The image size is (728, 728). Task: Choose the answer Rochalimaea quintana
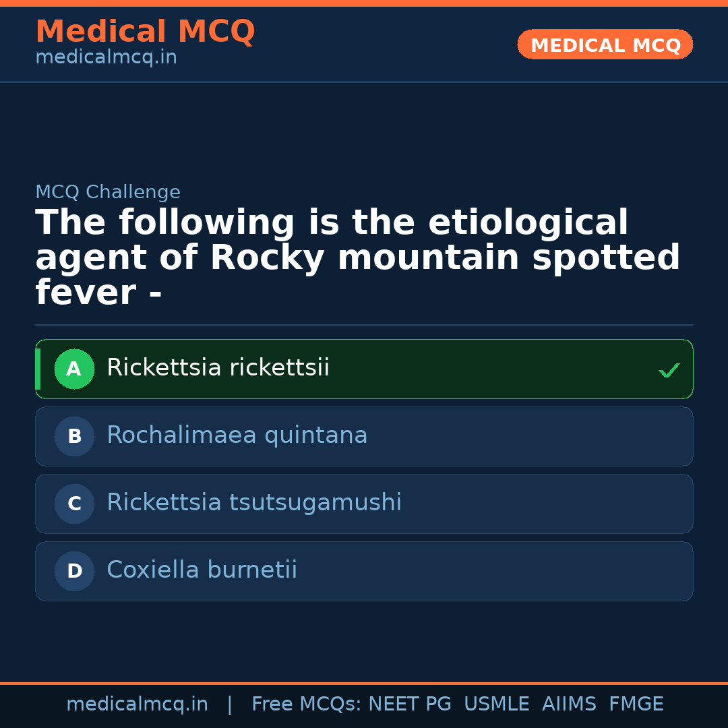pyautogui.click(x=237, y=435)
